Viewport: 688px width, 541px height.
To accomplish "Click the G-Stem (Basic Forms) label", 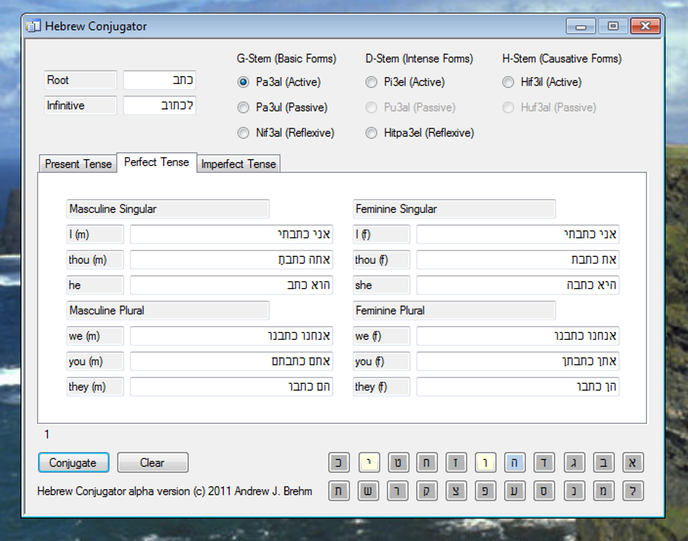I will click(287, 59).
